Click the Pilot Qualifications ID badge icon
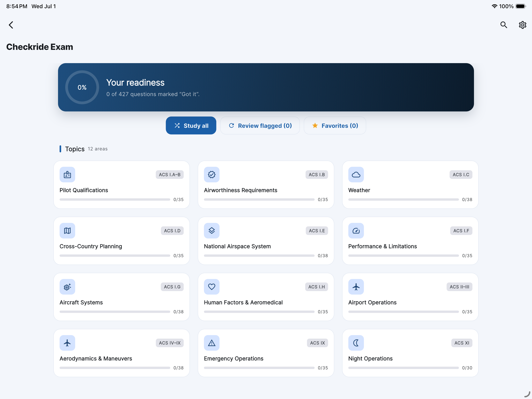532x399 pixels. [x=67, y=175]
